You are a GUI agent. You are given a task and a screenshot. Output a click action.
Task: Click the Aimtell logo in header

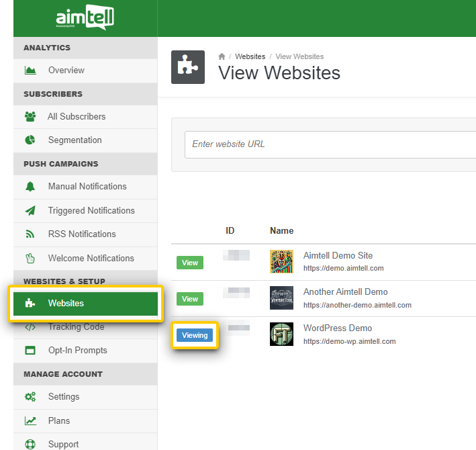pos(85,18)
